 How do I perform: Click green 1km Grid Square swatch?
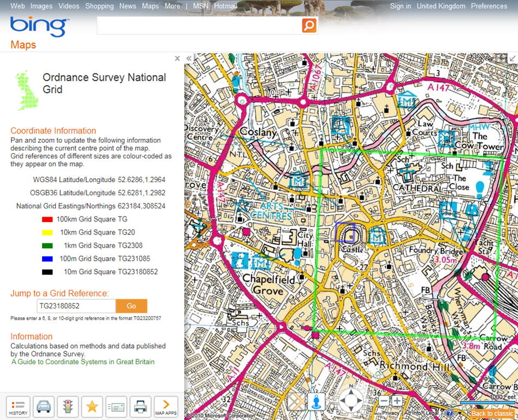tap(47, 246)
